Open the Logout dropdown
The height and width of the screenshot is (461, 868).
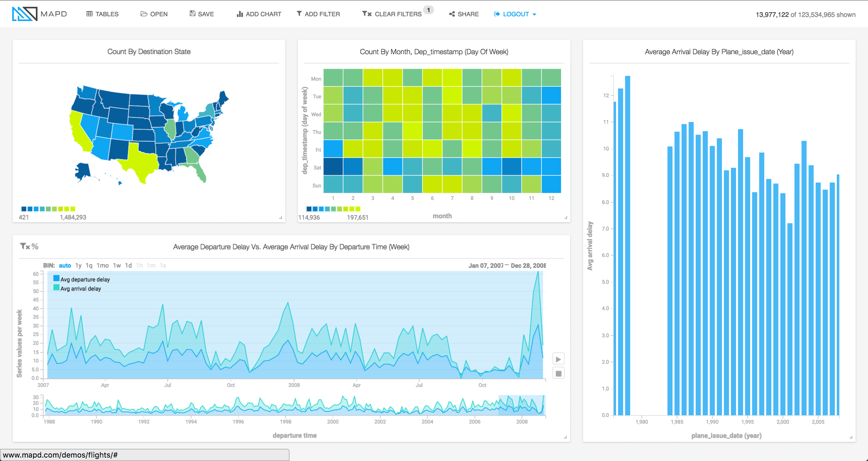515,14
